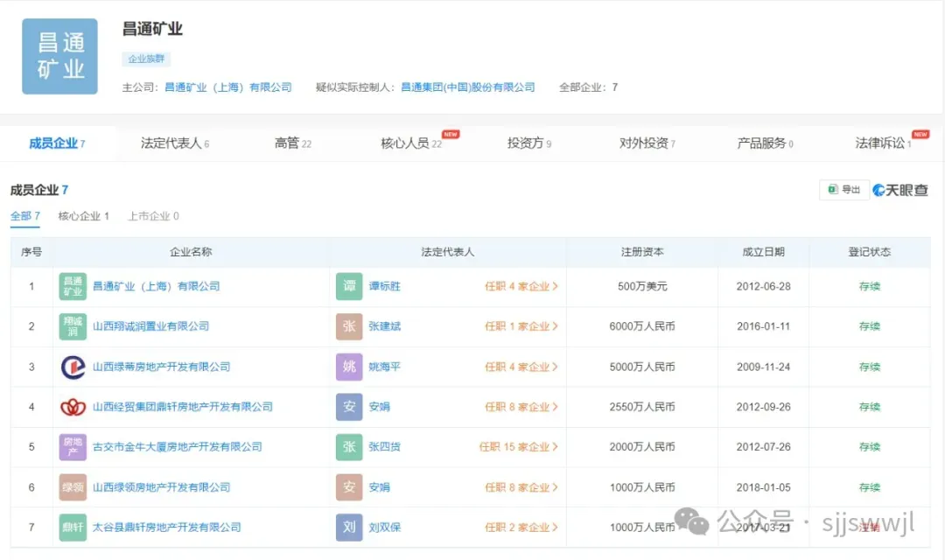945x560 pixels.
Task: Click the red flower logo of 山西经贸集团鼎轩
Action: click(x=73, y=407)
